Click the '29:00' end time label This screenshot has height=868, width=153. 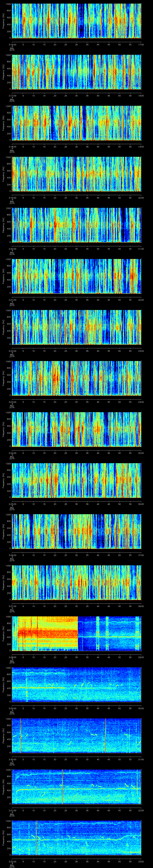click(x=141, y=657)
